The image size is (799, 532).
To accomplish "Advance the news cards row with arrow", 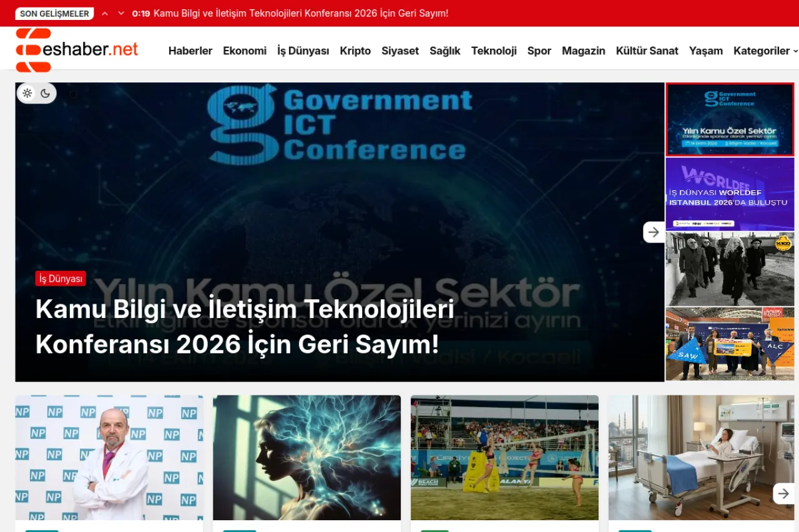I will 783,494.
